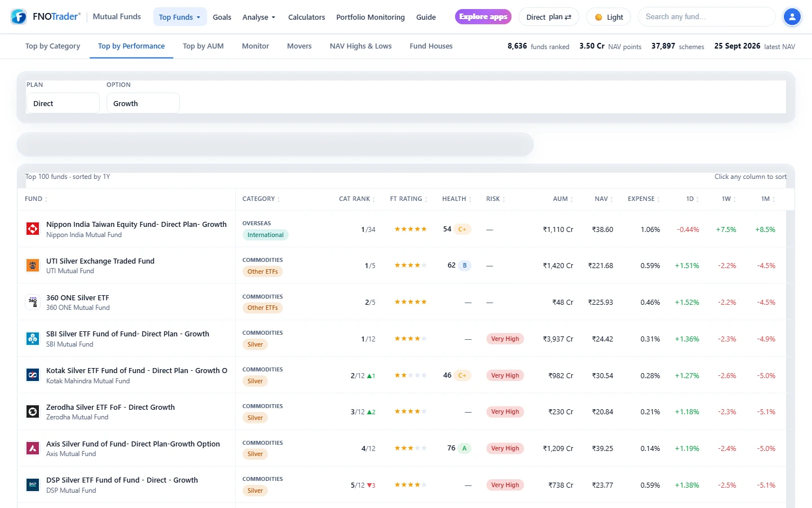Switch to the Top by AUM tab

tap(203, 46)
